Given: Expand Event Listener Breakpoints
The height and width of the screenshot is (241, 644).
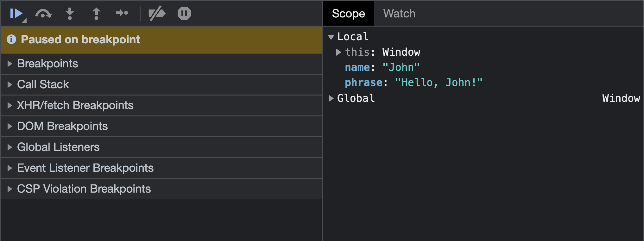Looking at the screenshot, I should tap(85, 168).
